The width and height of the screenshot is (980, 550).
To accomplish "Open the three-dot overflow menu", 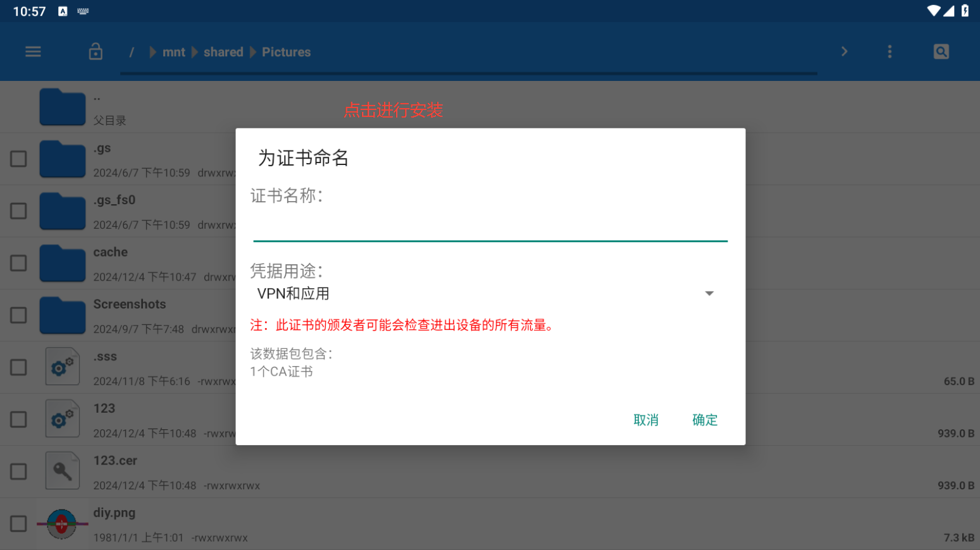I will click(890, 52).
